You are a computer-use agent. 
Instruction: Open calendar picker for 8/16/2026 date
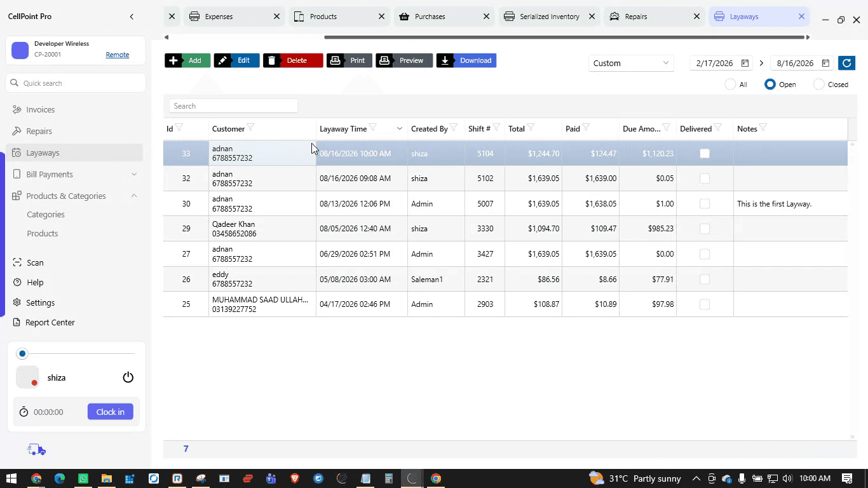click(x=825, y=63)
